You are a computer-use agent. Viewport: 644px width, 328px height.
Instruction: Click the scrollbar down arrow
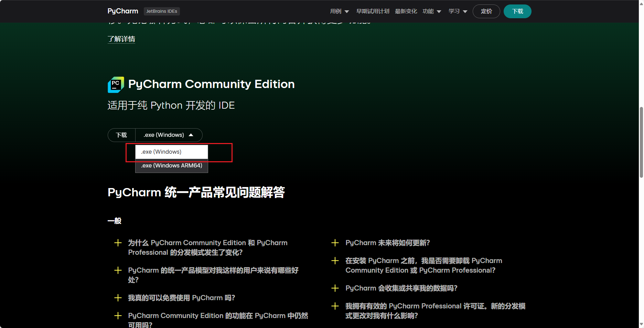pyautogui.click(x=641, y=325)
